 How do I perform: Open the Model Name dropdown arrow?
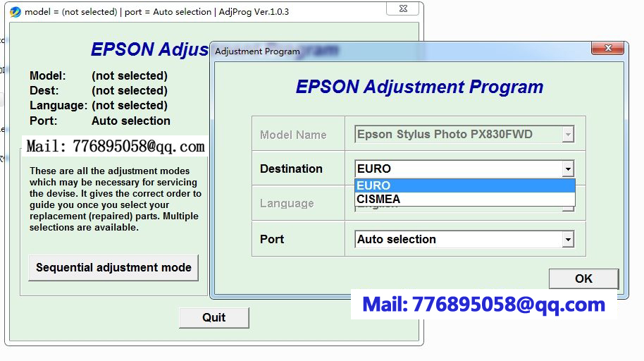point(568,135)
